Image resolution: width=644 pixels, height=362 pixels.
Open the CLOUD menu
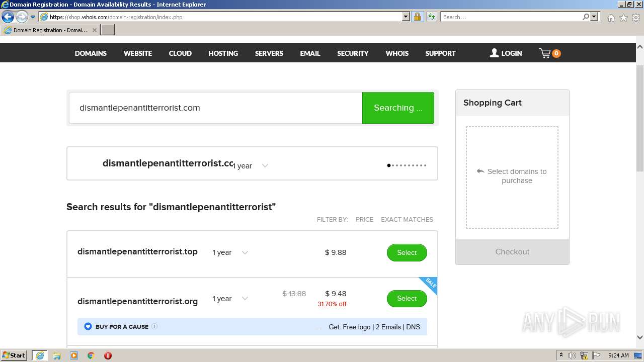pyautogui.click(x=180, y=53)
